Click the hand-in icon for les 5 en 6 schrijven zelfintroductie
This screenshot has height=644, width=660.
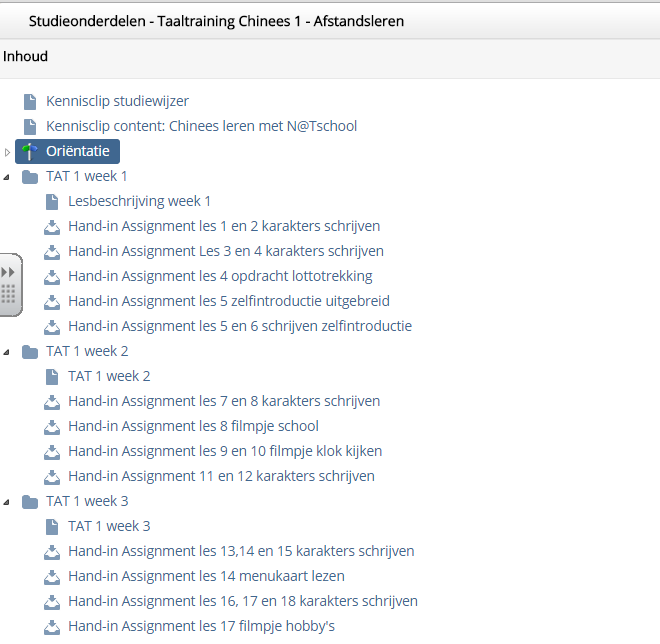(x=52, y=327)
